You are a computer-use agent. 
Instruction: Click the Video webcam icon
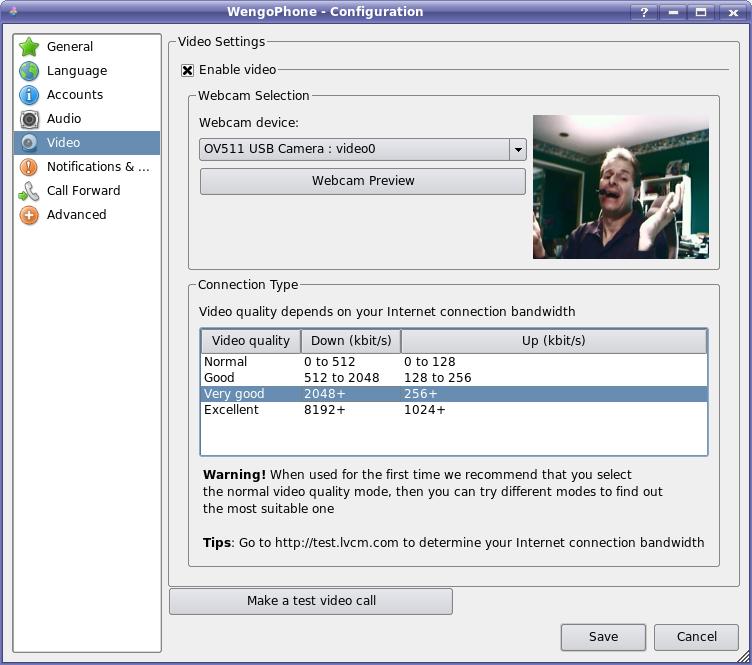coord(29,143)
